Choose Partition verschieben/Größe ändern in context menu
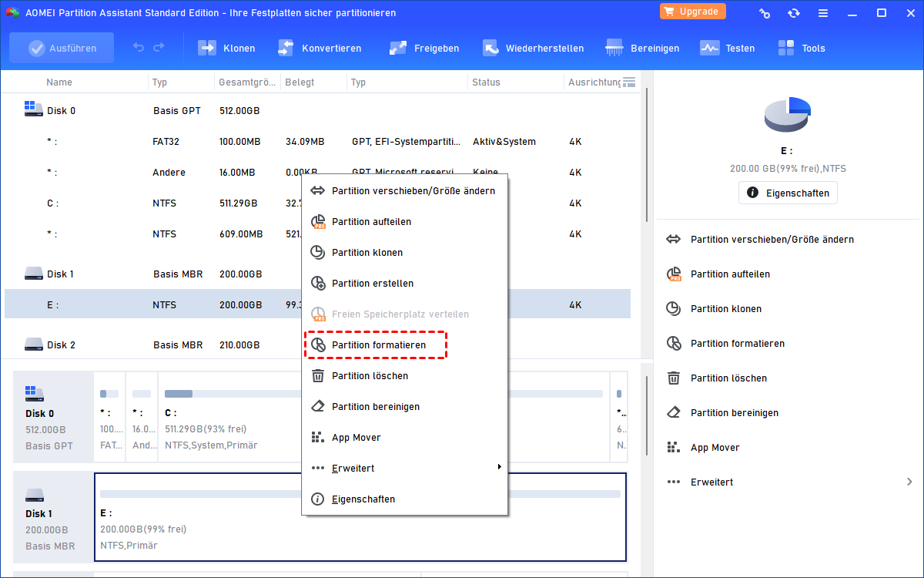 tap(404, 190)
